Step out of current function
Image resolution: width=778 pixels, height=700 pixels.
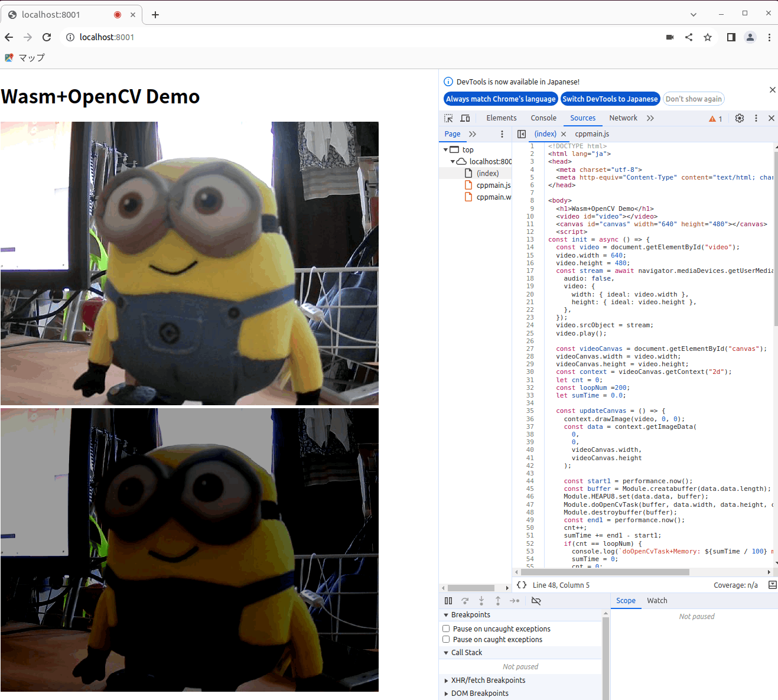(498, 601)
